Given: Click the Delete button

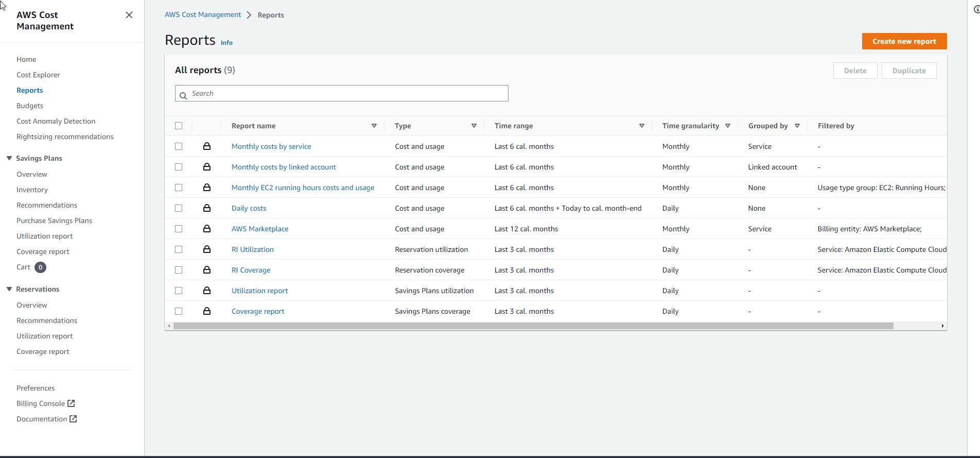Looking at the screenshot, I should coord(855,71).
